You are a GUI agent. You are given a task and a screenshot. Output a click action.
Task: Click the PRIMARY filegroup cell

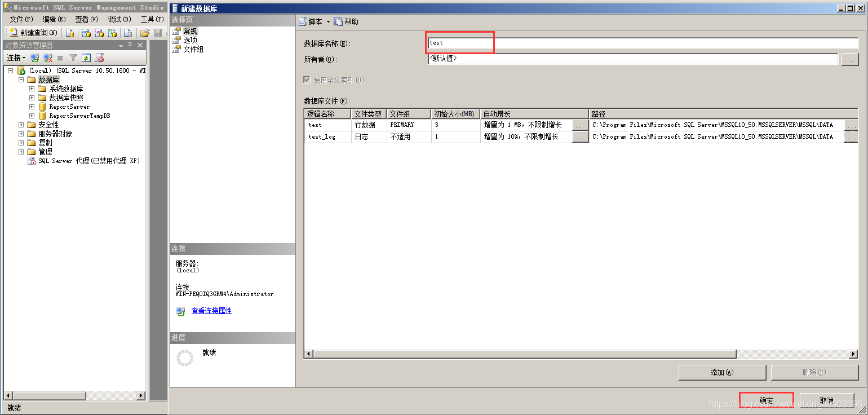pos(409,125)
